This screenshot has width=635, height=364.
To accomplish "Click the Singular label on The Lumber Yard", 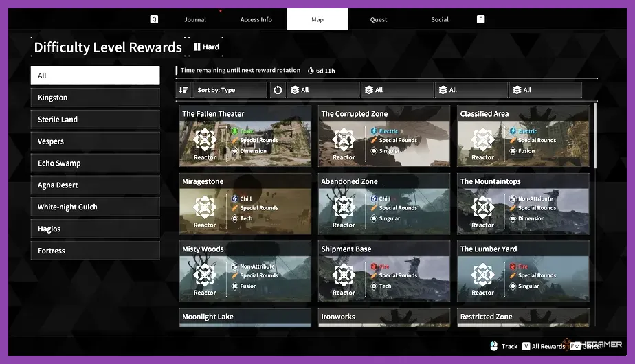I will [528, 286].
